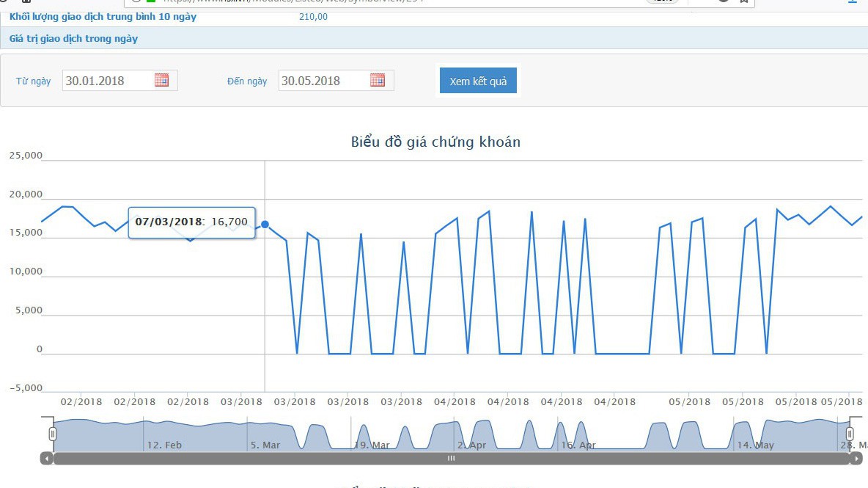Click the 07/03/2018 price tooltip box
868x488 pixels.
[x=191, y=222]
